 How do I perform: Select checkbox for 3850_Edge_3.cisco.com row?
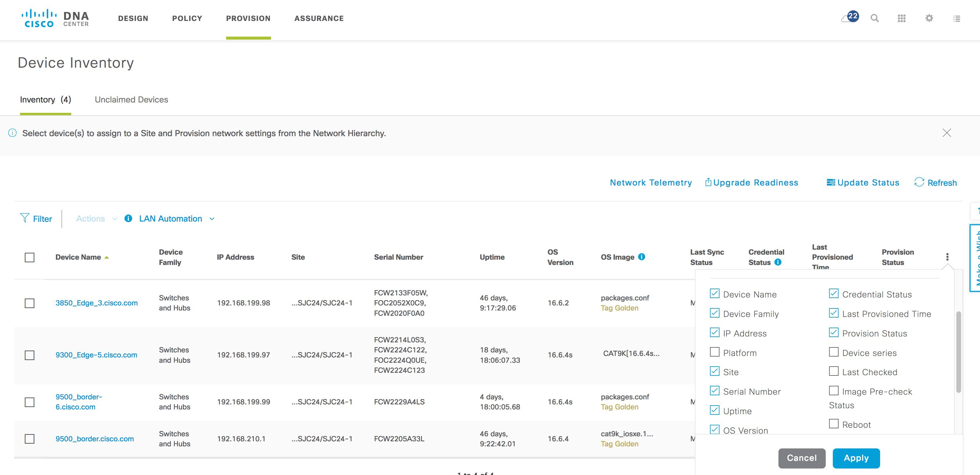point(29,303)
